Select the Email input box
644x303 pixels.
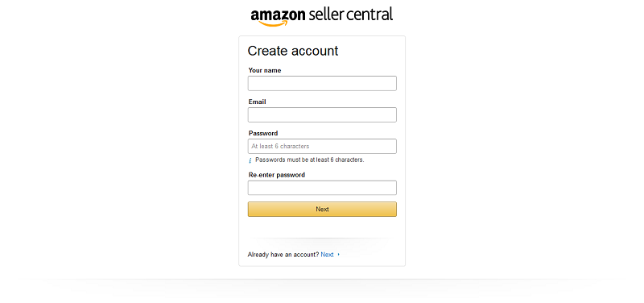coord(322,114)
